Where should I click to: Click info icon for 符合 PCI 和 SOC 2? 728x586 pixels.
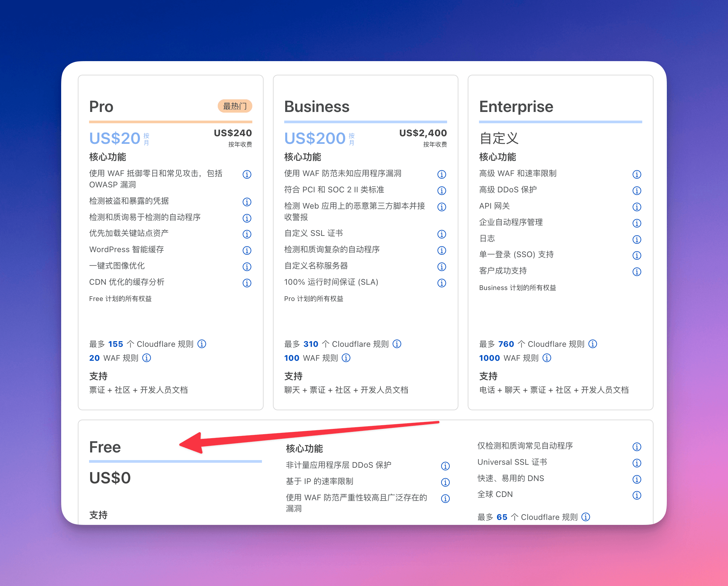tap(441, 191)
